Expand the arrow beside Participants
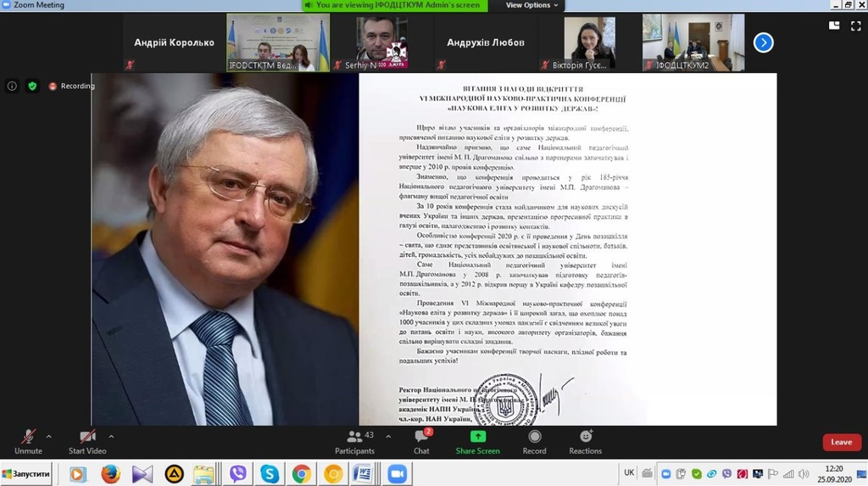The width and height of the screenshot is (868, 486). pos(388,437)
